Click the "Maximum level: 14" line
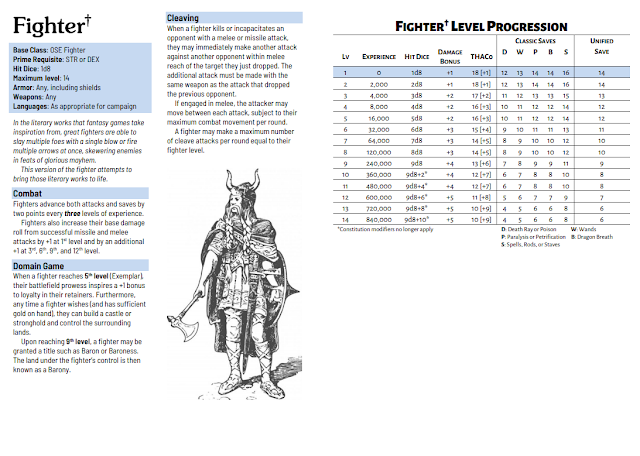 click(41, 78)
